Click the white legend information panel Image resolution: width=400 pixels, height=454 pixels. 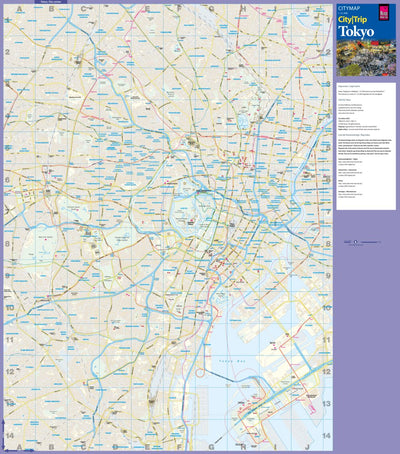366,146
